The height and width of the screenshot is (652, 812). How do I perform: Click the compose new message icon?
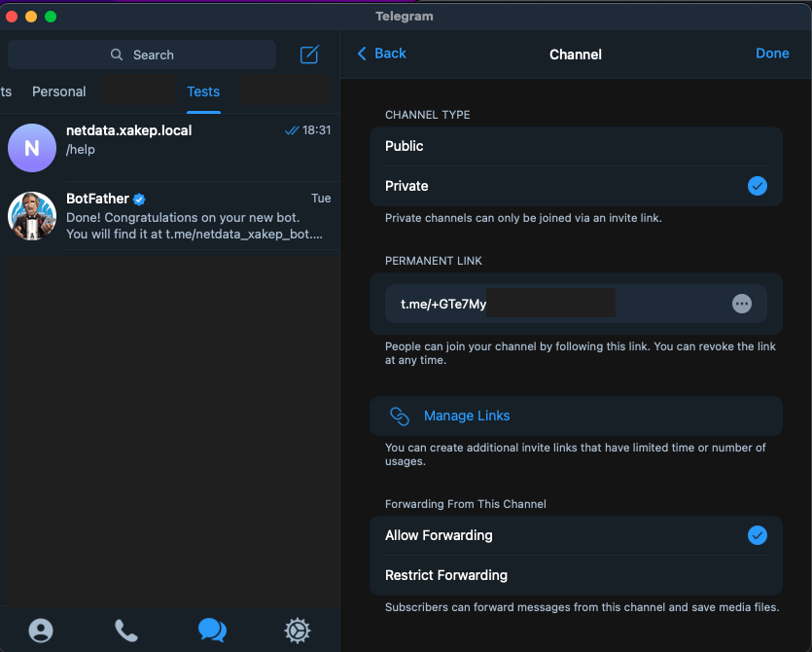[309, 54]
